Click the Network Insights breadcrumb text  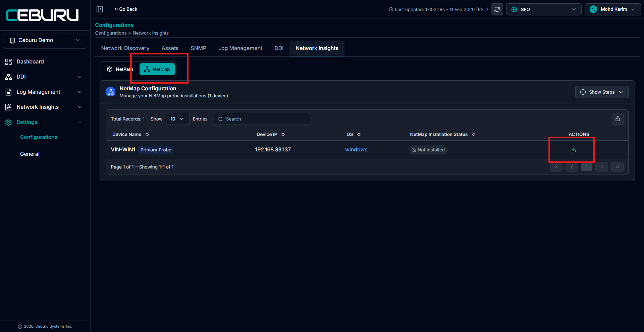pos(151,33)
